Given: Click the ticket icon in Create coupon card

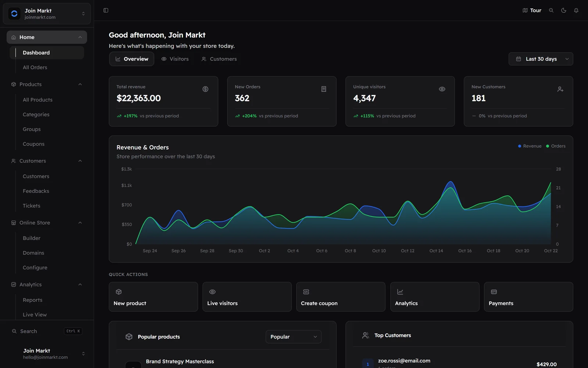Looking at the screenshot, I should tap(306, 292).
